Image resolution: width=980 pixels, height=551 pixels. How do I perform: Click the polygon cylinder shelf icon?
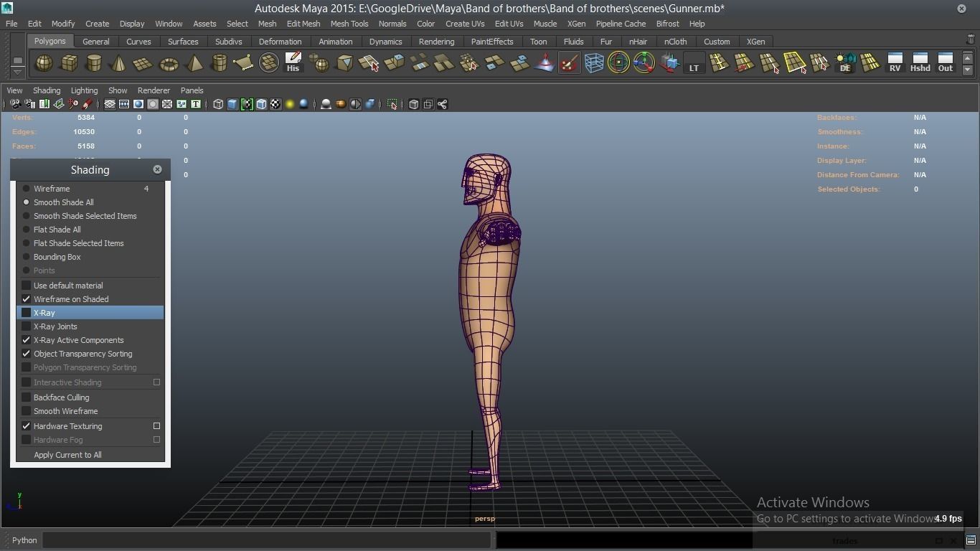(94, 63)
